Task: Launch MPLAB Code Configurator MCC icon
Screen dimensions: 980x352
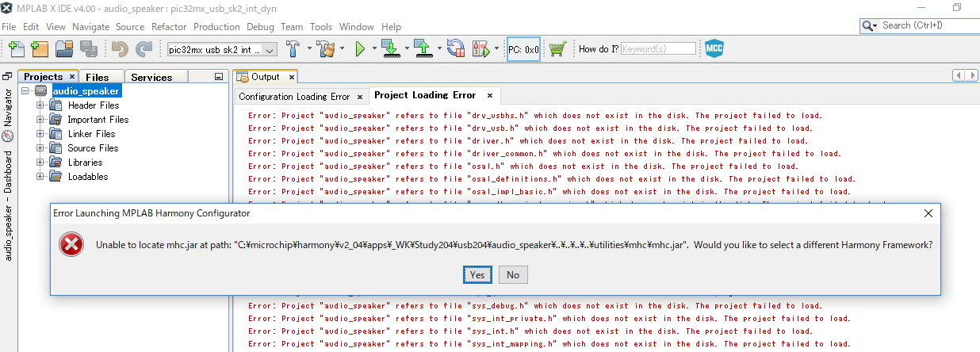Action: (714, 49)
